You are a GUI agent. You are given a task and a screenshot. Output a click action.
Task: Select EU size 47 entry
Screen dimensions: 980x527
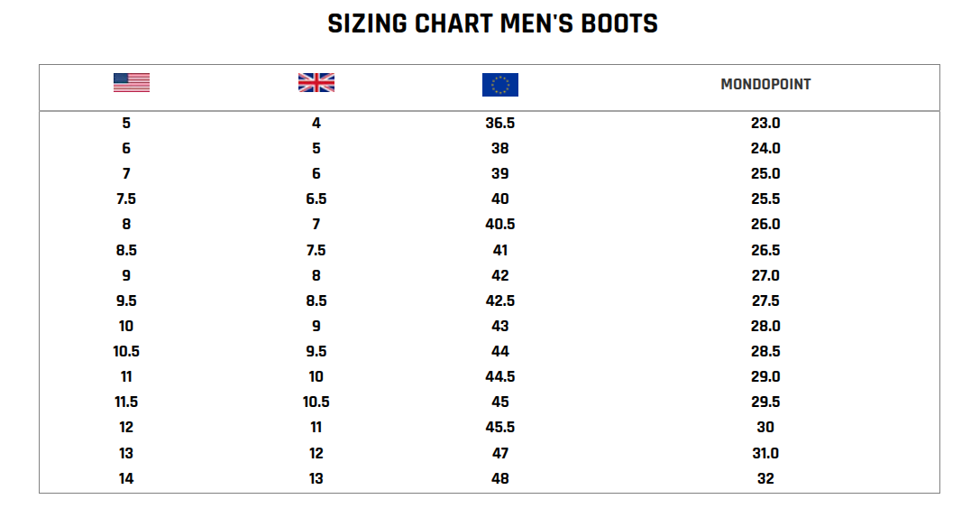click(500, 453)
